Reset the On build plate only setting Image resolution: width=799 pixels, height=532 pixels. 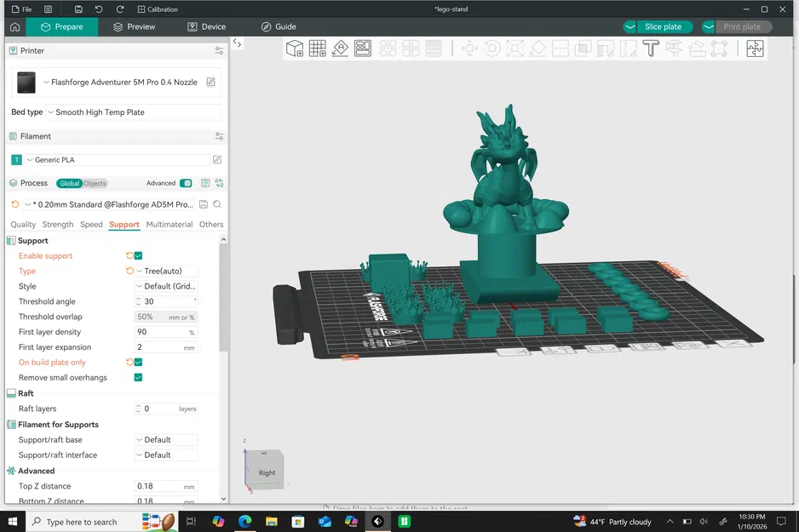[x=129, y=362]
